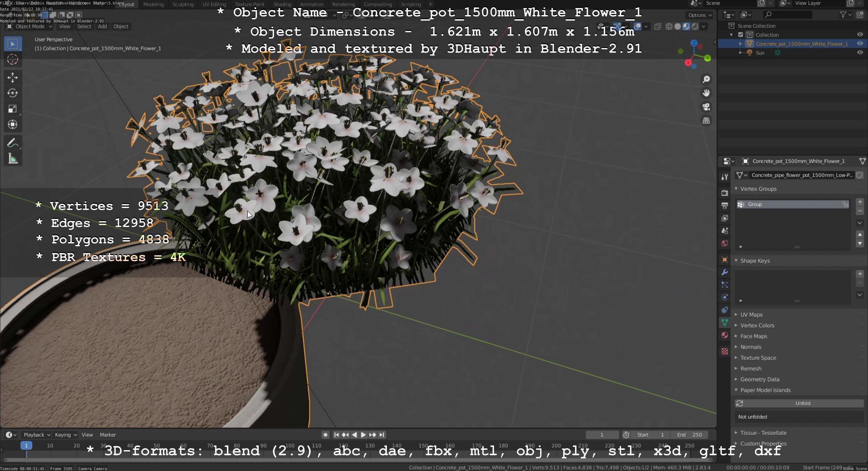The width and height of the screenshot is (868, 471).
Task: Add a new vertex group with plus
Action: click(859, 202)
